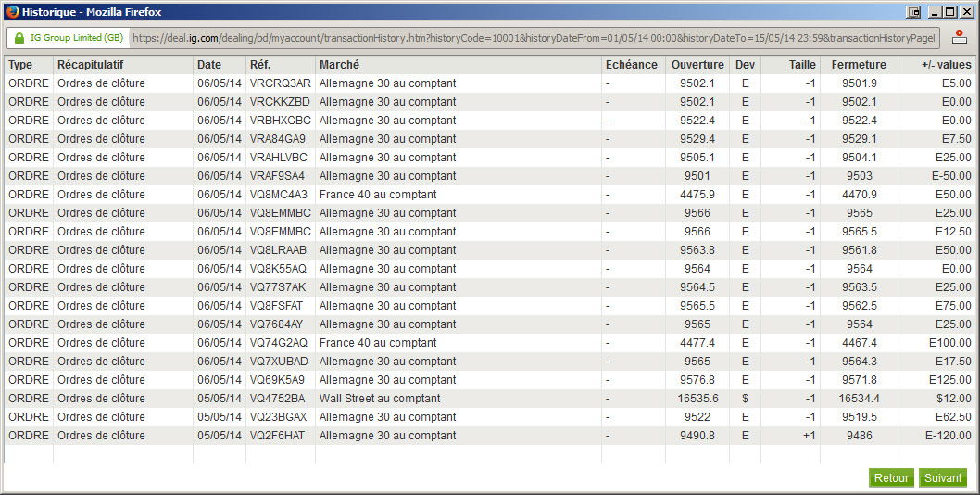
Task: Click the $12.00 profit value
Action: (x=954, y=398)
